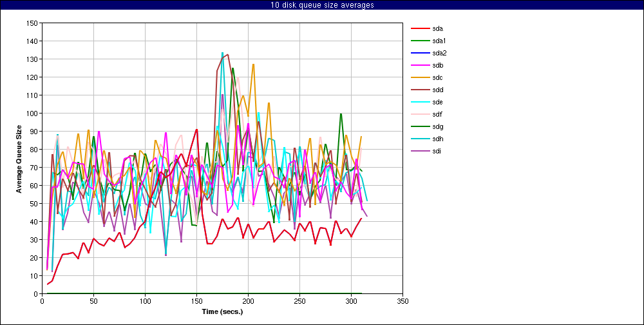Click the green sdg legend line swatch
Screen dimensions: 644x325
tap(419, 126)
